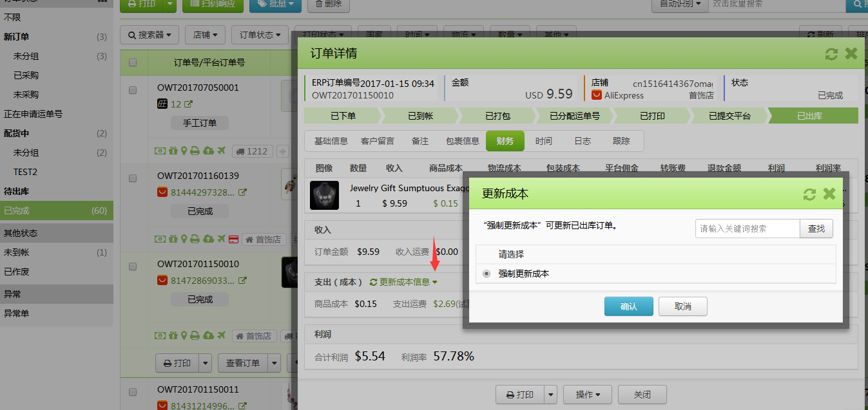Toggle select-all checkbox in order table header
Viewport: 868px width, 410px height.
click(x=133, y=62)
